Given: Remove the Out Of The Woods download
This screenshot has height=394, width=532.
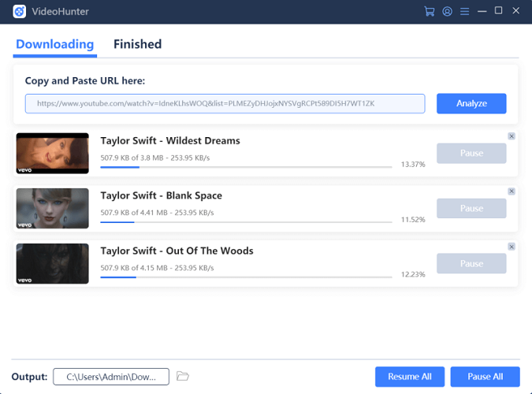Looking at the screenshot, I should (512, 247).
